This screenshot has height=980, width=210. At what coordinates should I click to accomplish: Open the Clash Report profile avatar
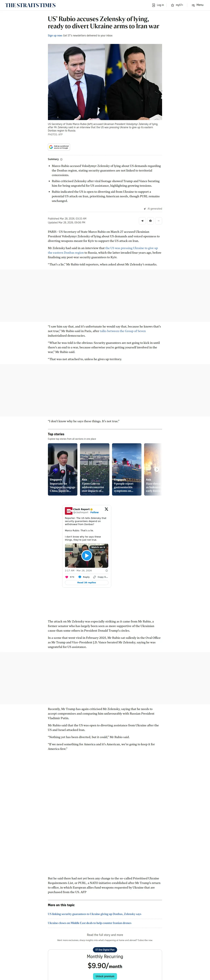69,511
